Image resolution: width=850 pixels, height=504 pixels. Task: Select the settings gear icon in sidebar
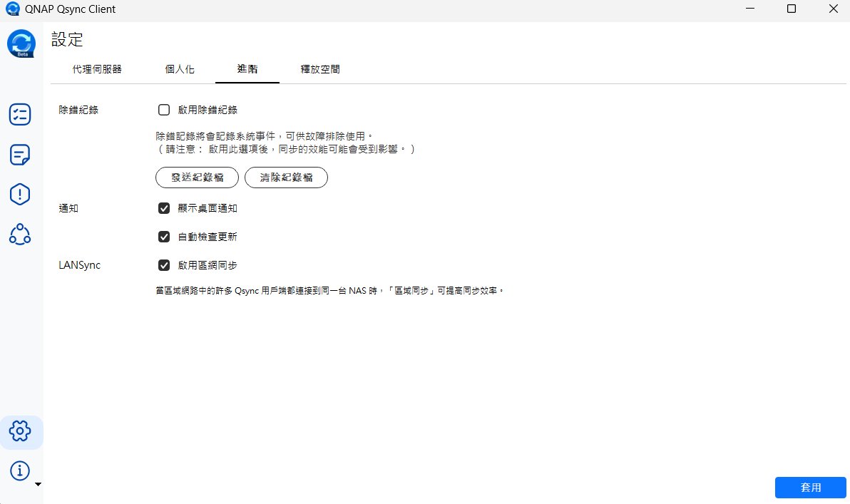pyautogui.click(x=20, y=431)
